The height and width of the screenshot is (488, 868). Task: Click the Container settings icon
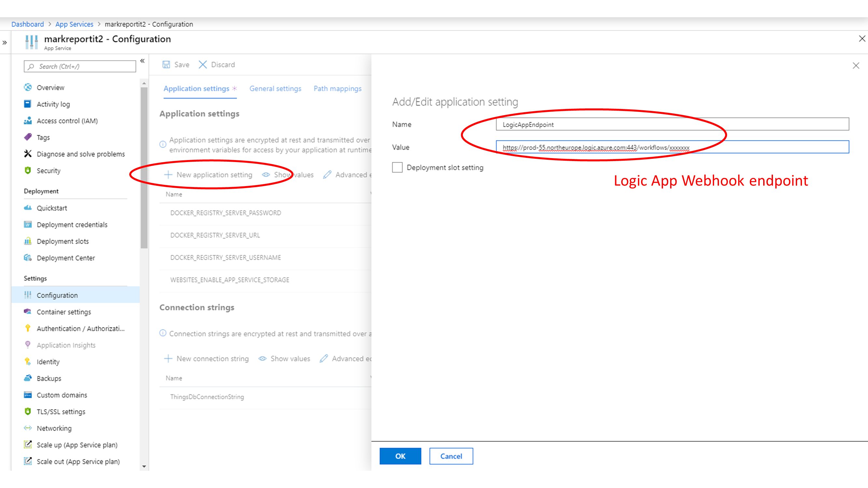tap(28, 312)
